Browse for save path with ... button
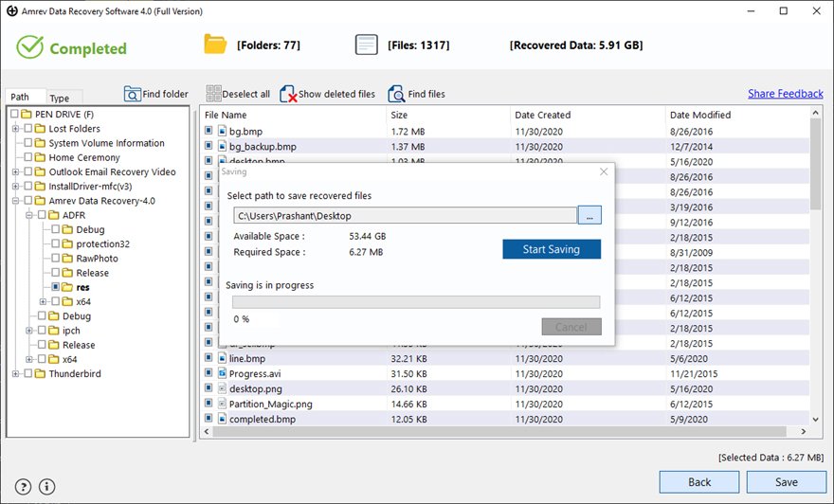Screen dimensions: 834x504 pyautogui.click(x=589, y=215)
